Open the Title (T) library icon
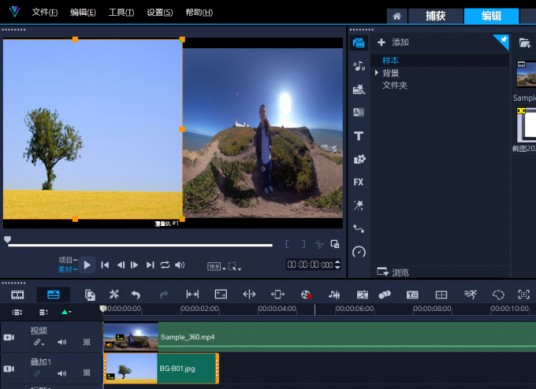The height and width of the screenshot is (389, 536). [359, 136]
